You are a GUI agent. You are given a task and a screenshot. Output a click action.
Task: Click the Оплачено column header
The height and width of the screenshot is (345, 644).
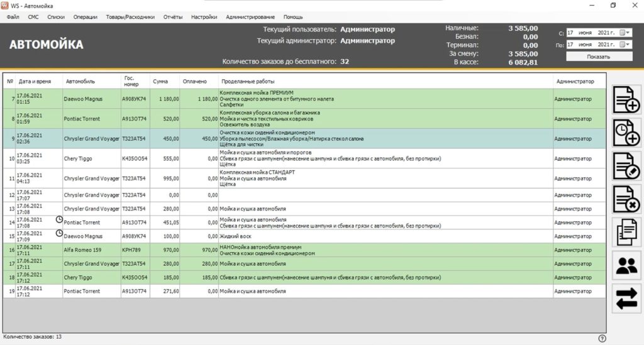(199, 81)
